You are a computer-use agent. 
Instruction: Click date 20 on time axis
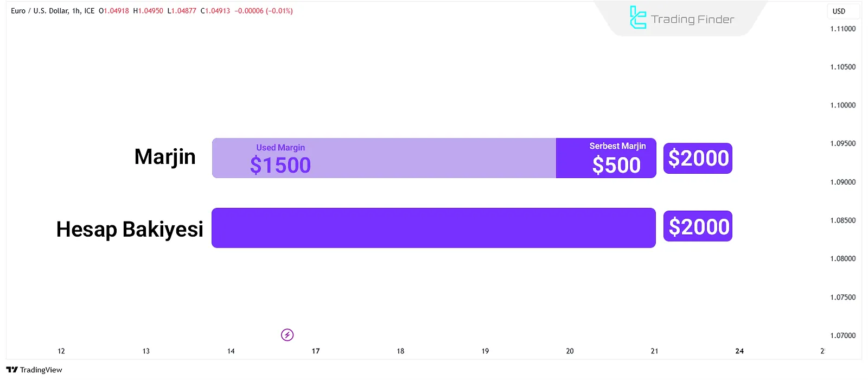[570, 351]
